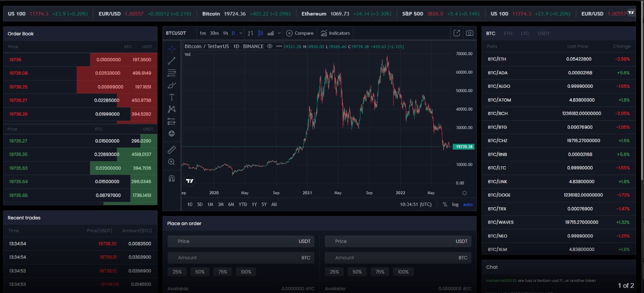Expand the time interval dropdown arrow
The width and height of the screenshot is (644, 293).
pos(241,33)
